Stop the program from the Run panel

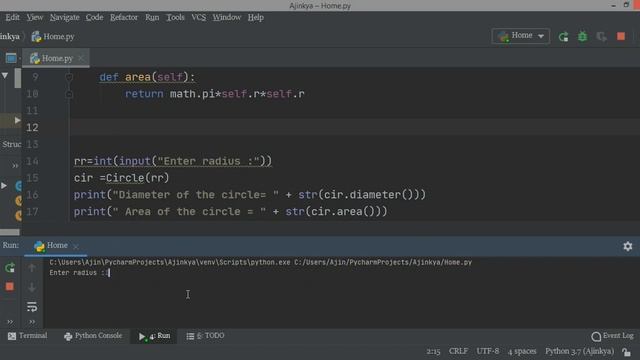click(x=10, y=287)
